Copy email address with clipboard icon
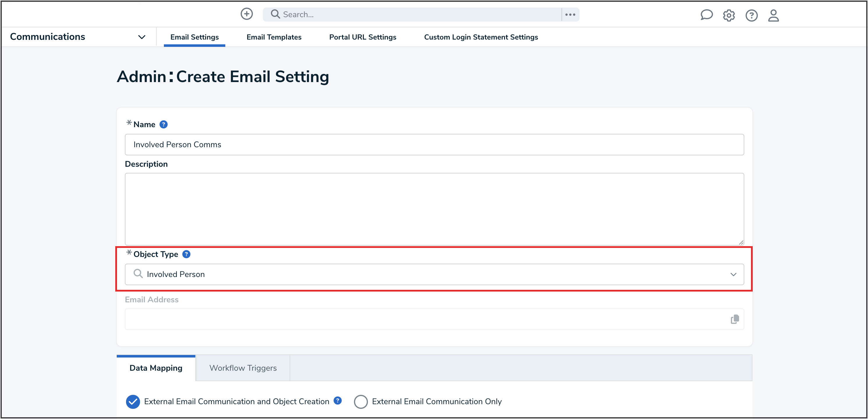This screenshot has height=419, width=868. point(735,319)
